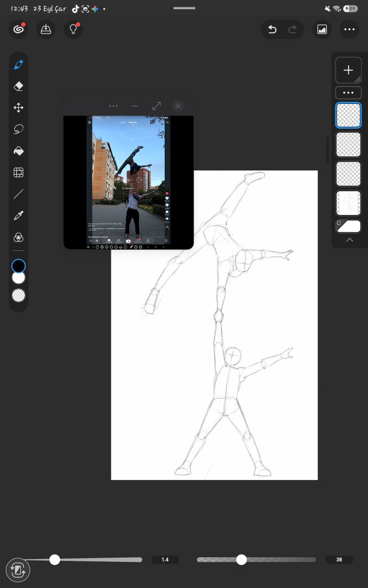The width and height of the screenshot is (368, 588).
Task: Choose the black color swatch
Action: (x=19, y=266)
